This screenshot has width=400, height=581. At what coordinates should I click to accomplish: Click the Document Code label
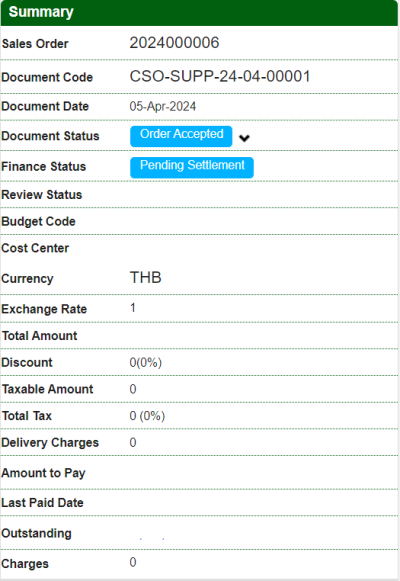47,77
